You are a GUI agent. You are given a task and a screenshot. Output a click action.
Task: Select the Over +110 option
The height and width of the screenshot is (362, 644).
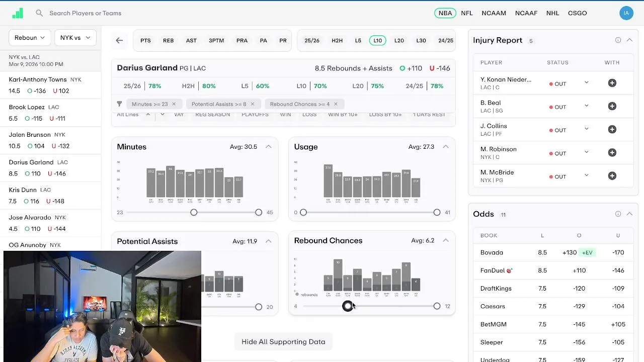[411, 68]
